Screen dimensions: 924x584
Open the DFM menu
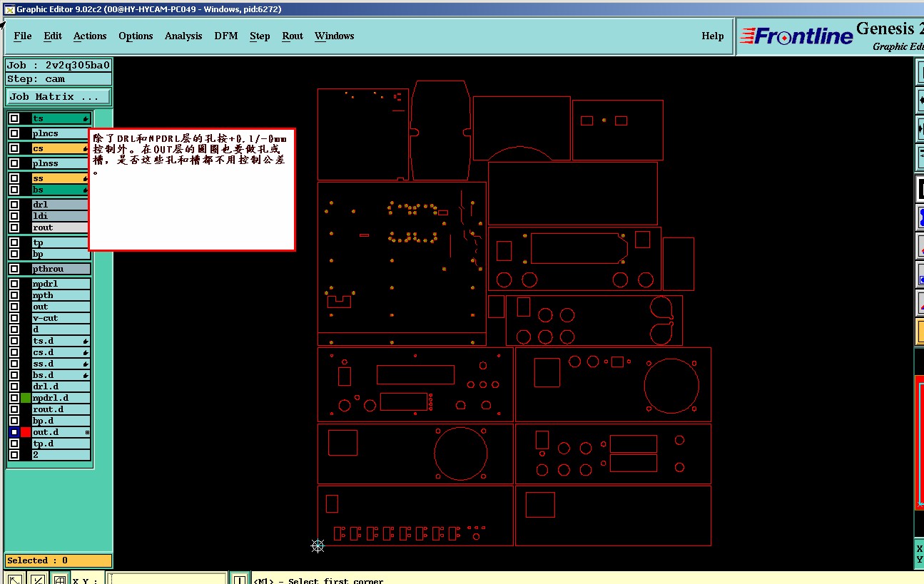226,36
